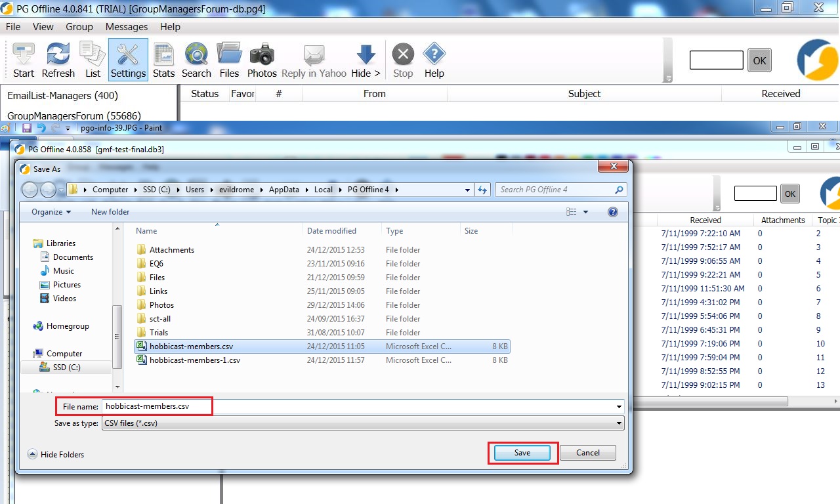
Task: Open the Save as type combo box
Action: coord(363,423)
